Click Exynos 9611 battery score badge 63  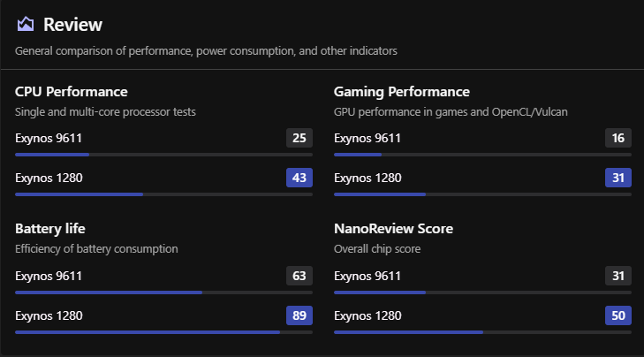click(x=299, y=276)
